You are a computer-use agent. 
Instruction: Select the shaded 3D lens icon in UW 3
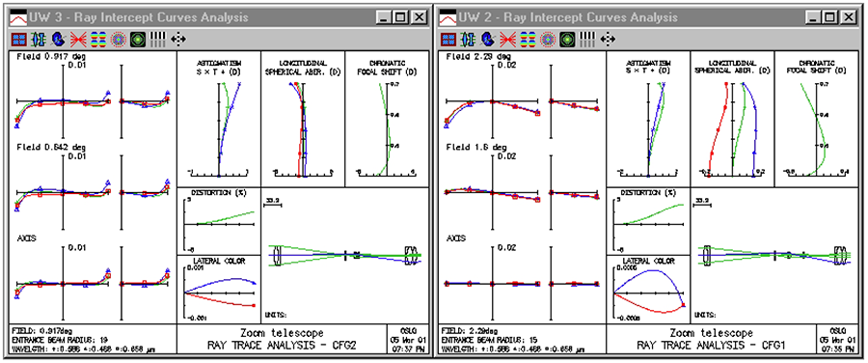58,39
